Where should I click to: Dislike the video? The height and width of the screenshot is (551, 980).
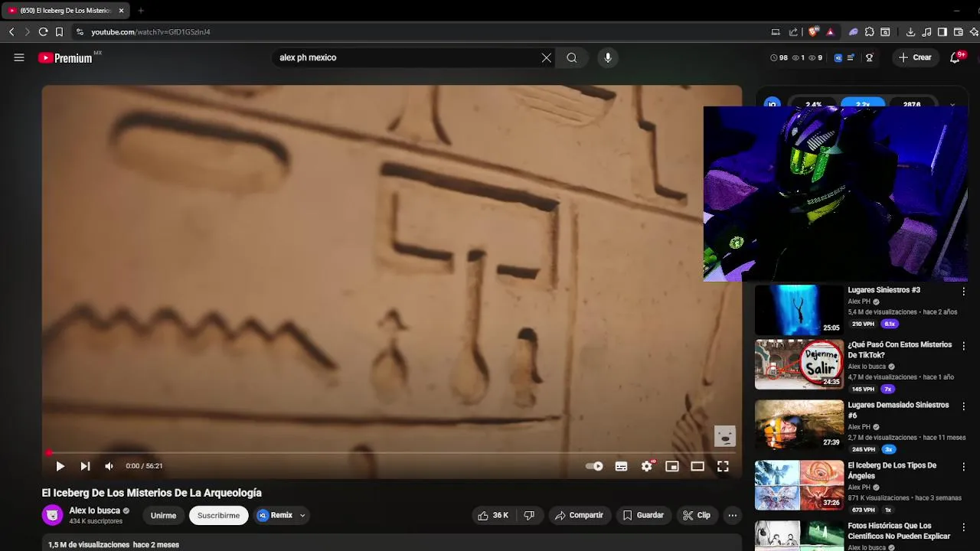click(529, 515)
